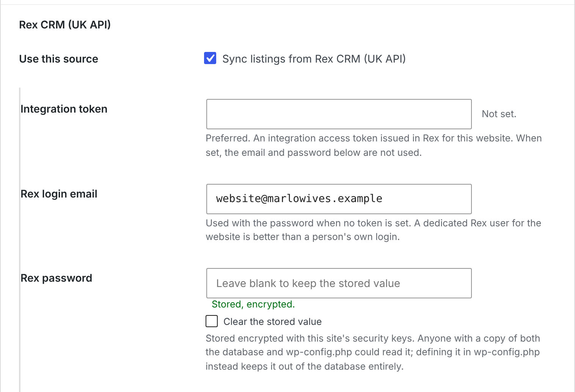Click the wp-config.php encryption description text

(x=373, y=352)
